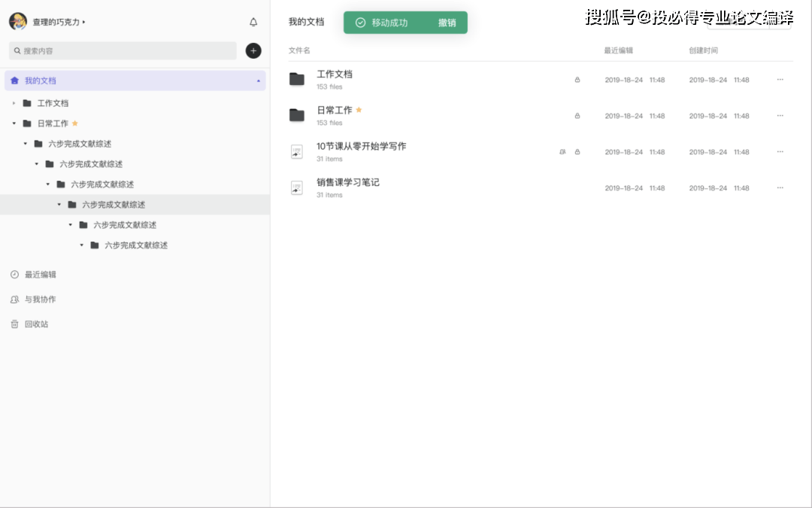This screenshot has height=508, width=812.
Task: Click 创建时间 date of 工作文档 row
Action: [719, 80]
